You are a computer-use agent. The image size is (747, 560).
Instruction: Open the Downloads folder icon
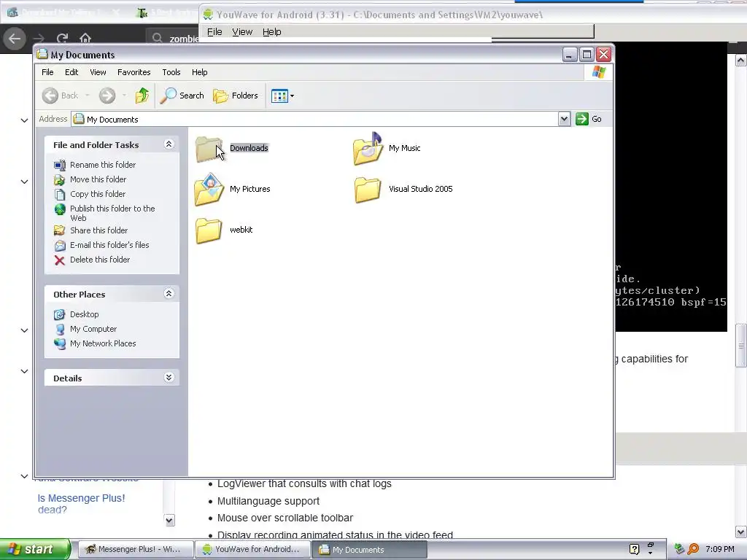209,149
